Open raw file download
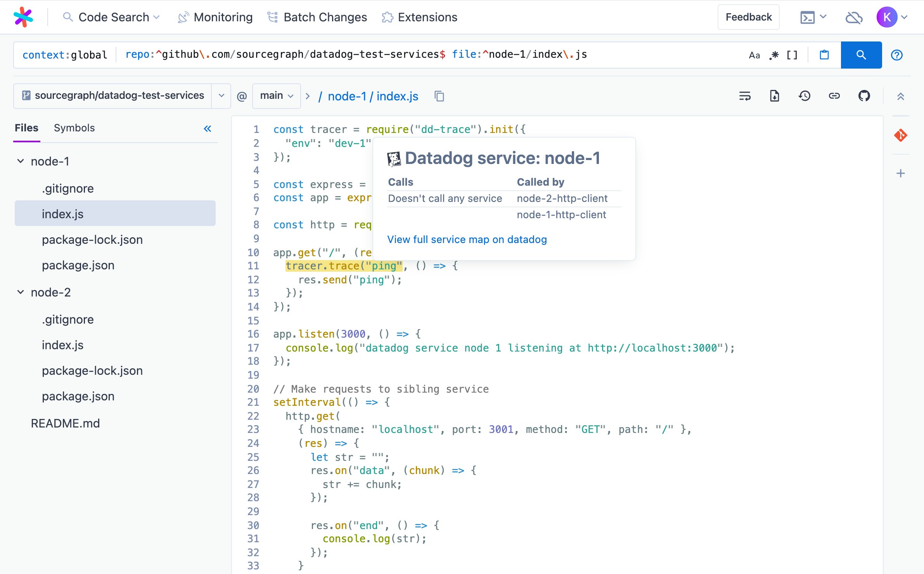Screen dimensions: 924x574 point(774,96)
